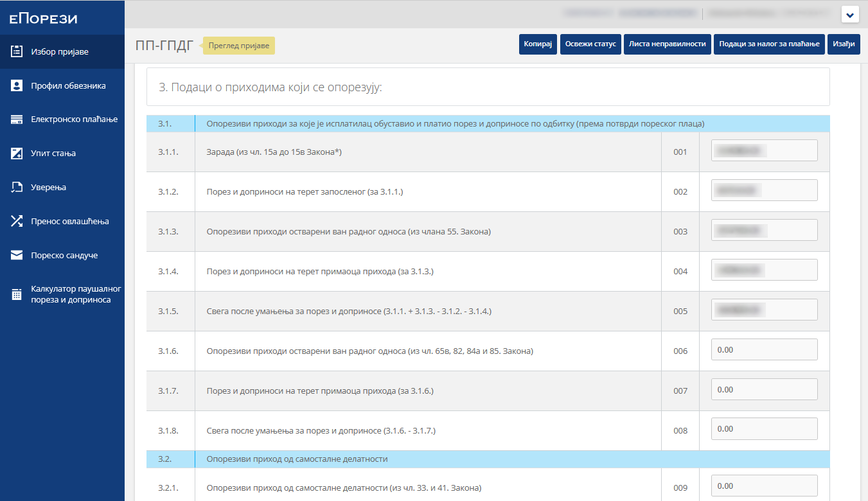
Task: Click the Пренос овлашћења shuffle icon
Action: point(17,222)
